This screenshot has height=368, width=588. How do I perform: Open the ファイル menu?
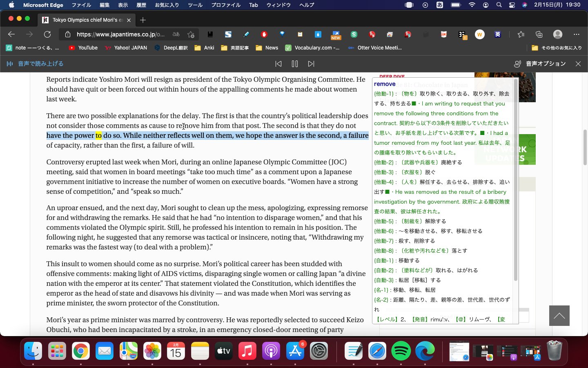pyautogui.click(x=81, y=5)
